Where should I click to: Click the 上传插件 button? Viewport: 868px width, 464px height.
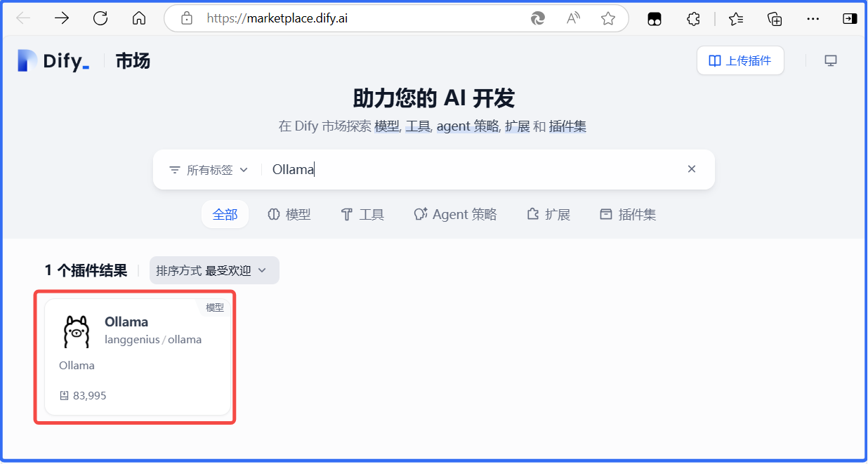(740, 60)
